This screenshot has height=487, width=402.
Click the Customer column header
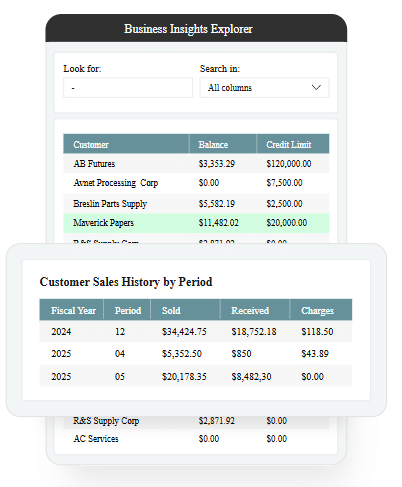[126, 144]
